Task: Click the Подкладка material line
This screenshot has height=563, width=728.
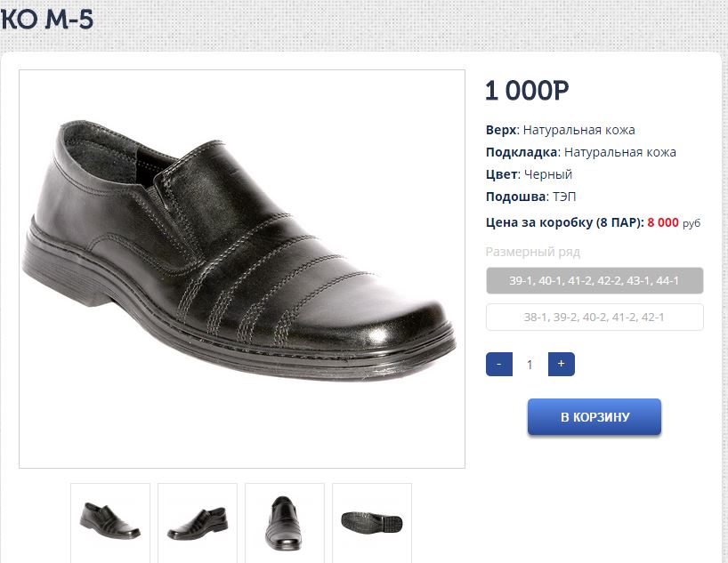Action: pos(581,152)
